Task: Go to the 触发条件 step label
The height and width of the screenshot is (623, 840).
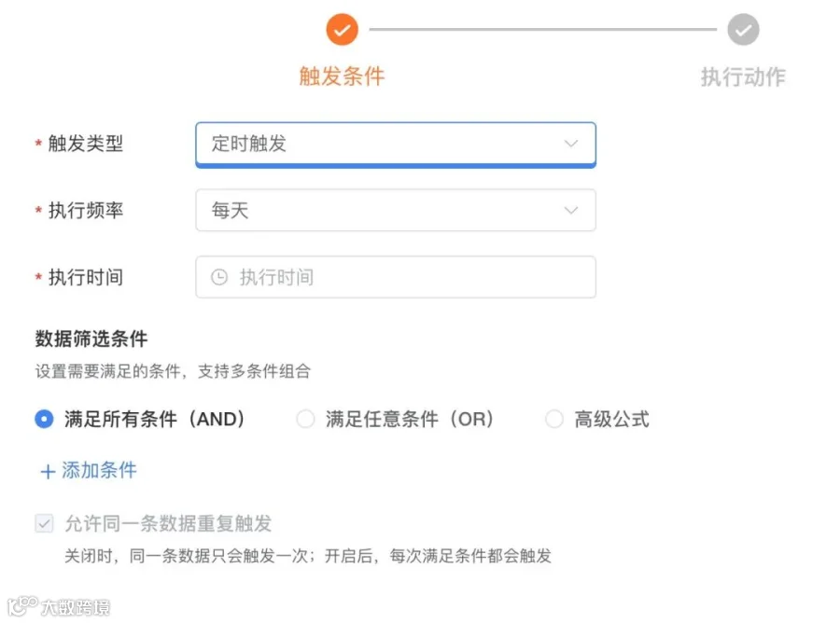Action: (x=342, y=76)
